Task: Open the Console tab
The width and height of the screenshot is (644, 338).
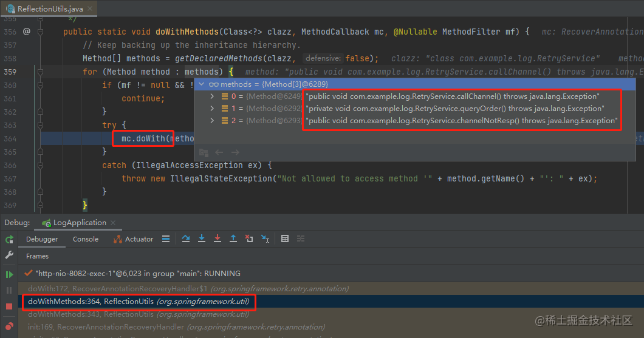Action: pos(86,239)
